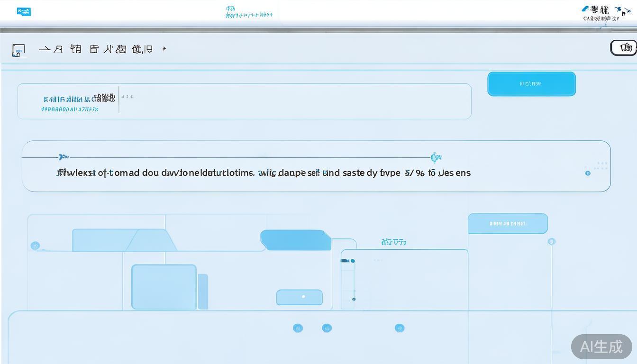Click the AI生成 watermark badge
The height and width of the screenshot is (364, 637).
[601, 346]
